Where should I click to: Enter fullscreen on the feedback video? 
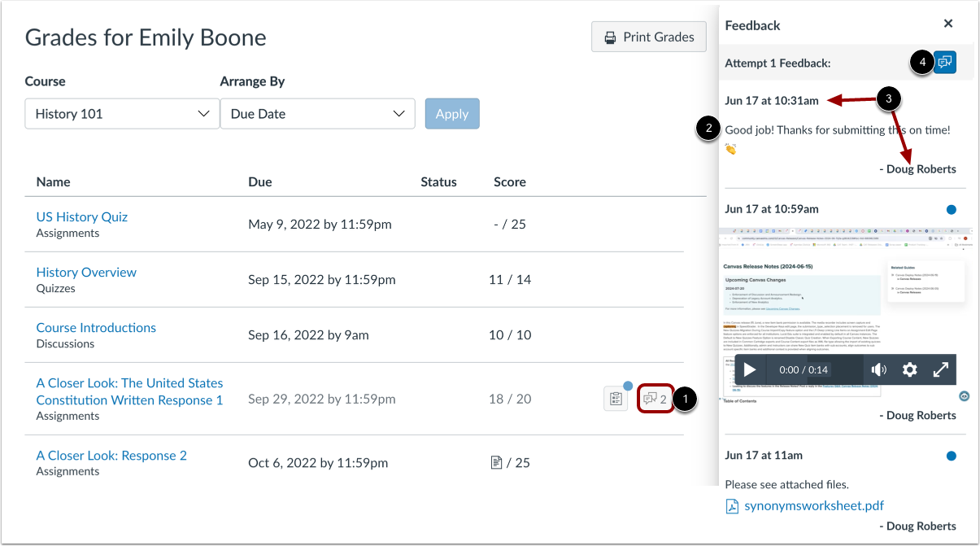941,369
